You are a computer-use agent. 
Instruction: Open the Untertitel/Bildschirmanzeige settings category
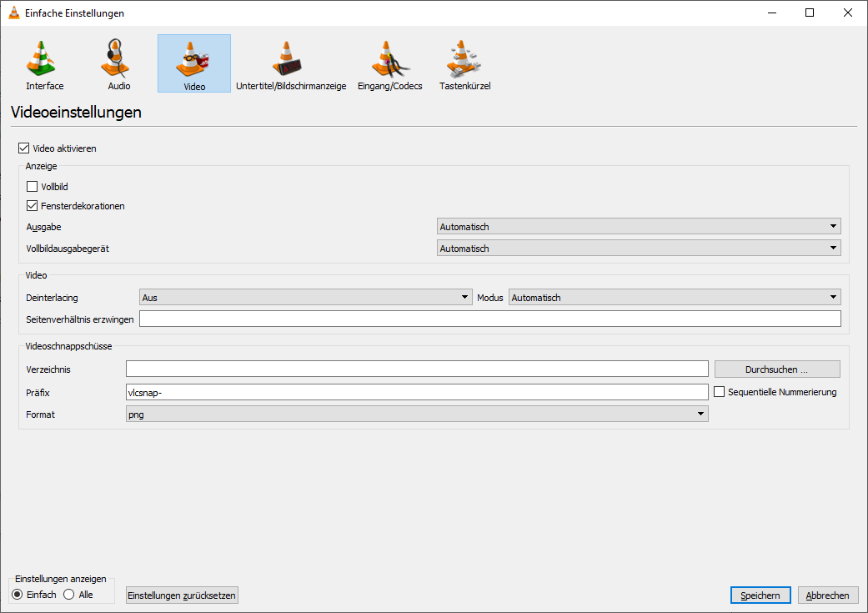click(290, 63)
